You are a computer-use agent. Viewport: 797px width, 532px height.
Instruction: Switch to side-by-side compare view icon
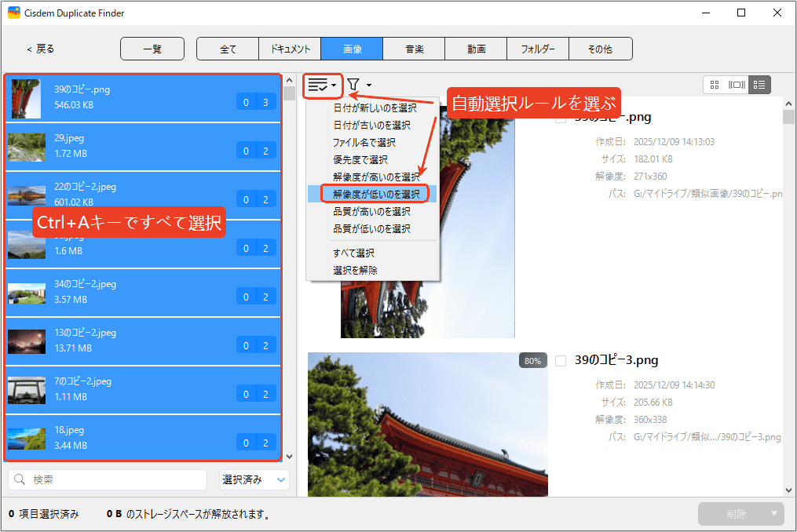[737, 85]
